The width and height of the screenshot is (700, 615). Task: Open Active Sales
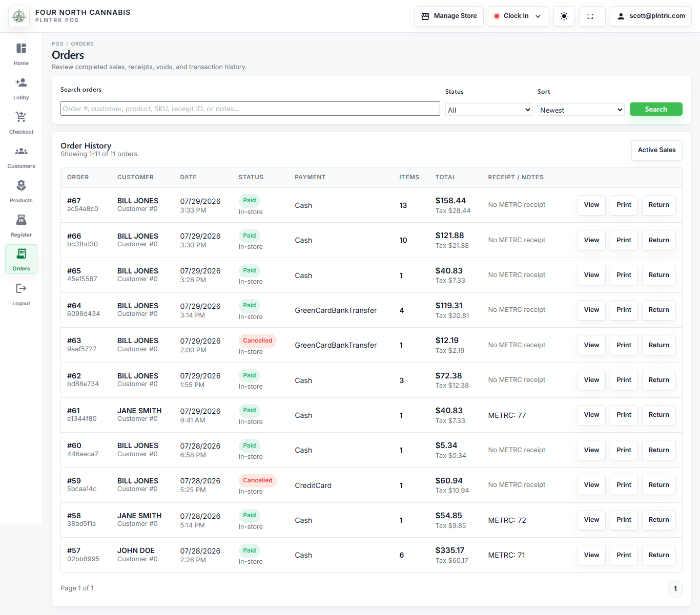click(x=656, y=150)
